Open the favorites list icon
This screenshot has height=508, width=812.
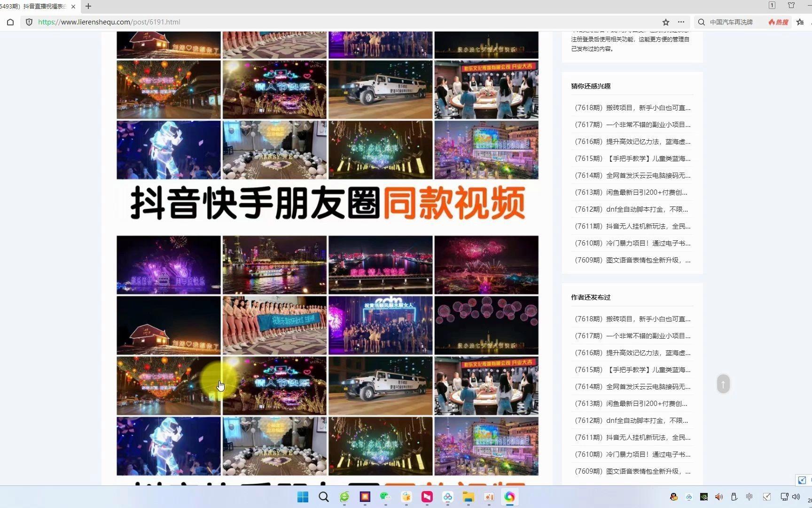point(800,22)
